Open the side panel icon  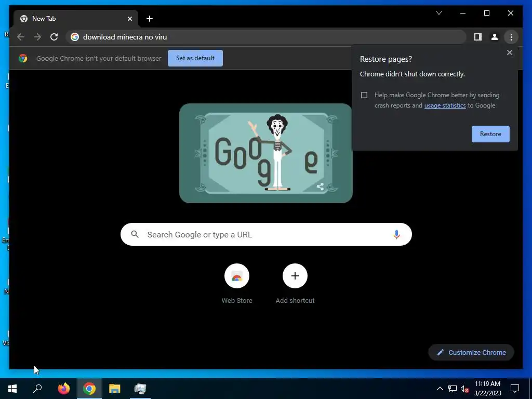[x=478, y=37]
